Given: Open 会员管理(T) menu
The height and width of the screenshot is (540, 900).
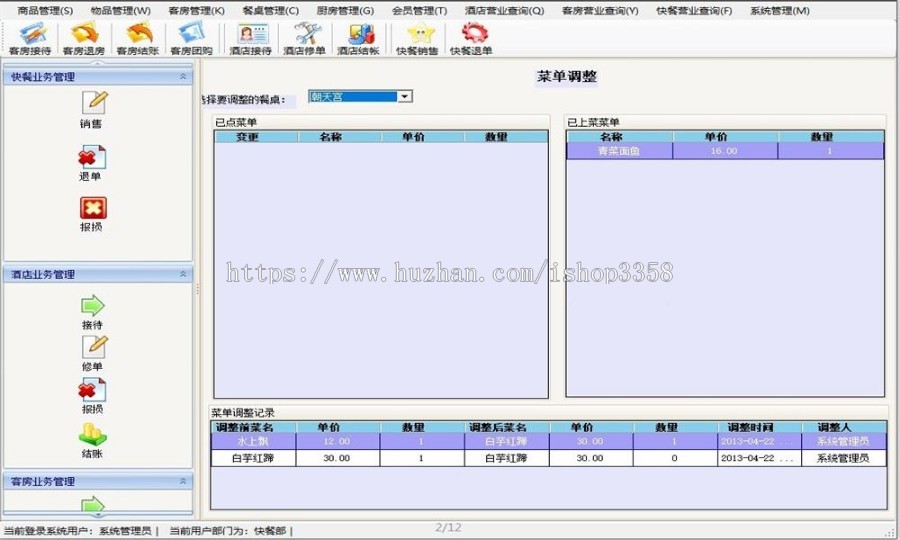Looking at the screenshot, I should click(x=420, y=10).
